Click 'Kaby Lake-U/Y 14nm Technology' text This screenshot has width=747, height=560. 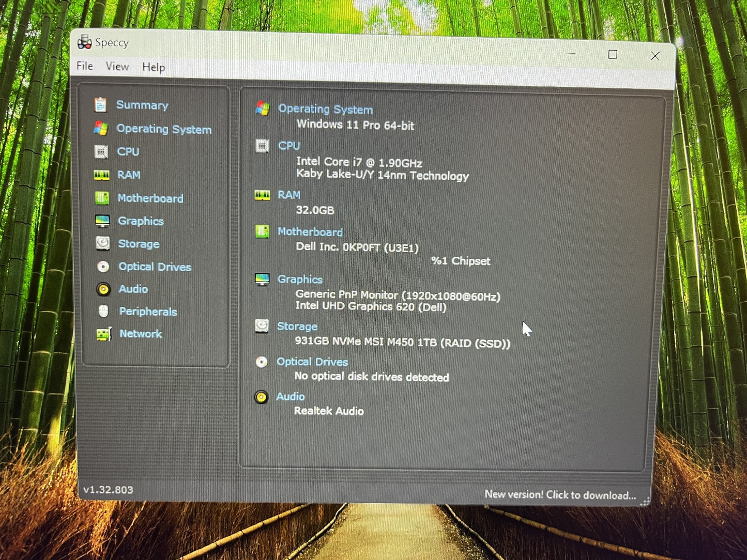[383, 175]
